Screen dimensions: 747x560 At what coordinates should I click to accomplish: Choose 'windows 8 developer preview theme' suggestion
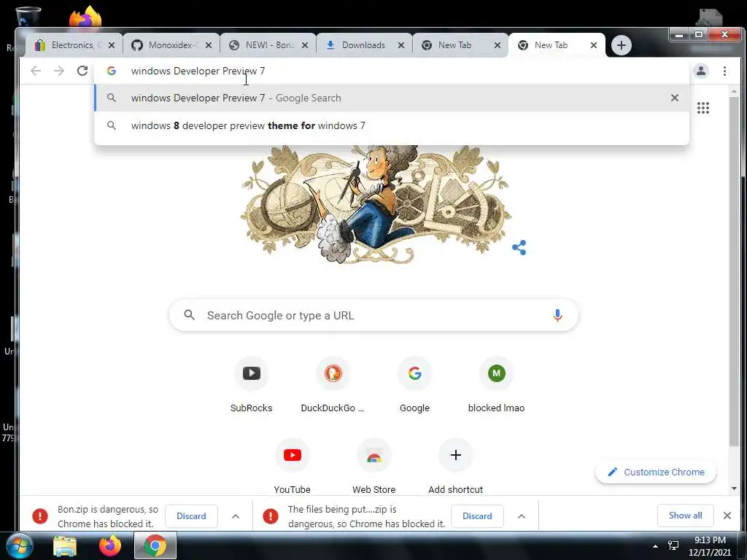392,125
